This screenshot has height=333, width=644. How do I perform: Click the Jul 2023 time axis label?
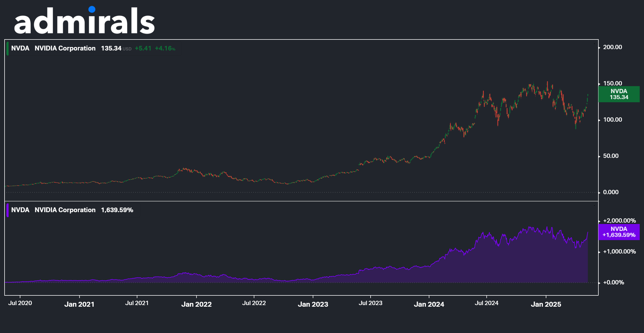click(x=371, y=303)
